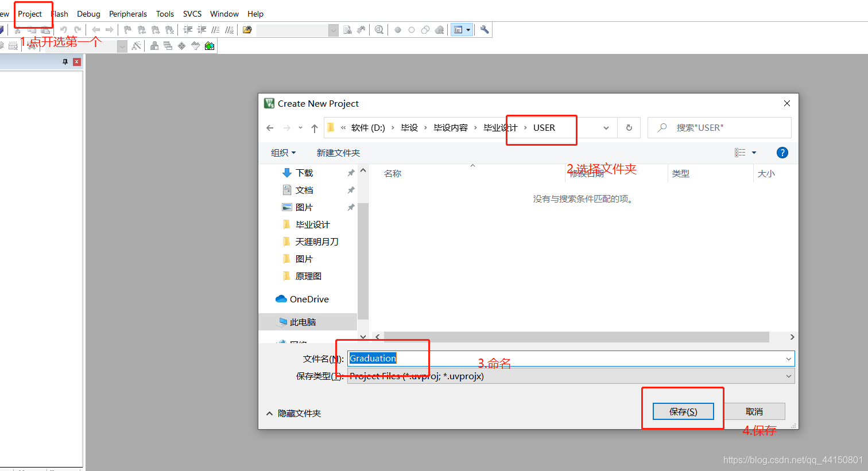Click the Navigate Forwards arrow in toolbar
Image resolution: width=868 pixels, height=471 pixels.
[x=110, y=30]
